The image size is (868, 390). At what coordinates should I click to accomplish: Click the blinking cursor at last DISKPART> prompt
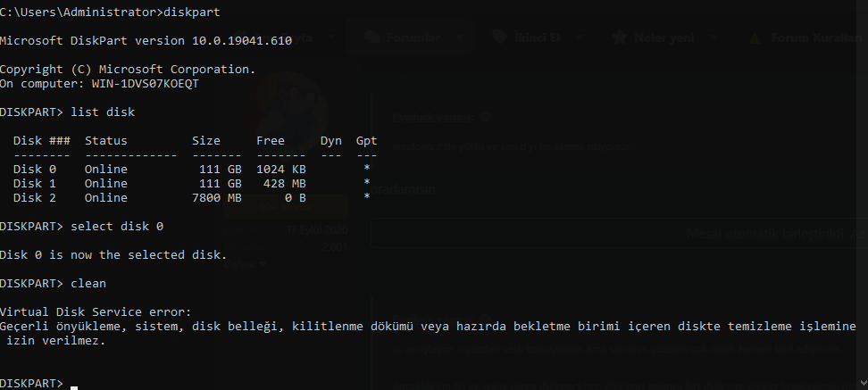[74, 387]
